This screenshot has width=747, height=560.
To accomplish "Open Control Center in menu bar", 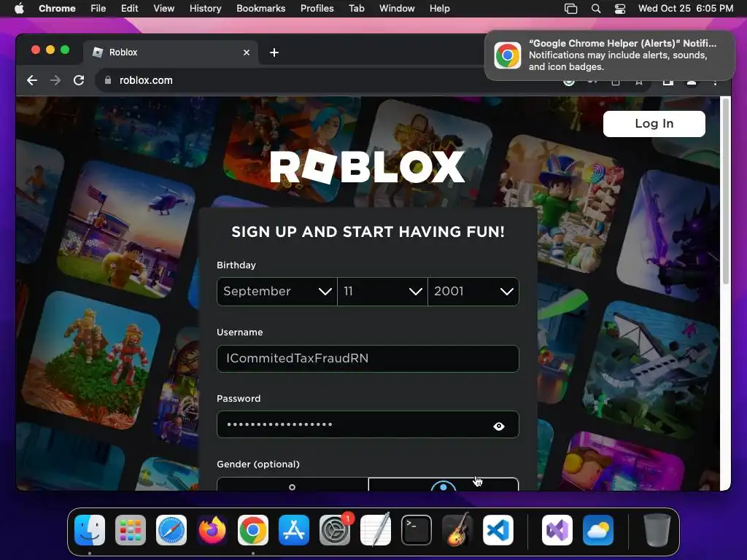I will (620, 9).
